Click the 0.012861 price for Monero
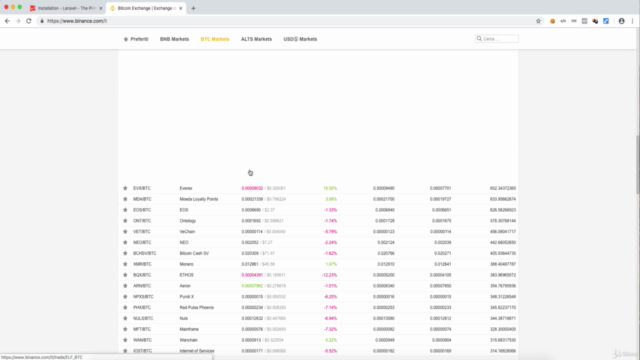This screenshot has height=360, width=640. point(249,264)
